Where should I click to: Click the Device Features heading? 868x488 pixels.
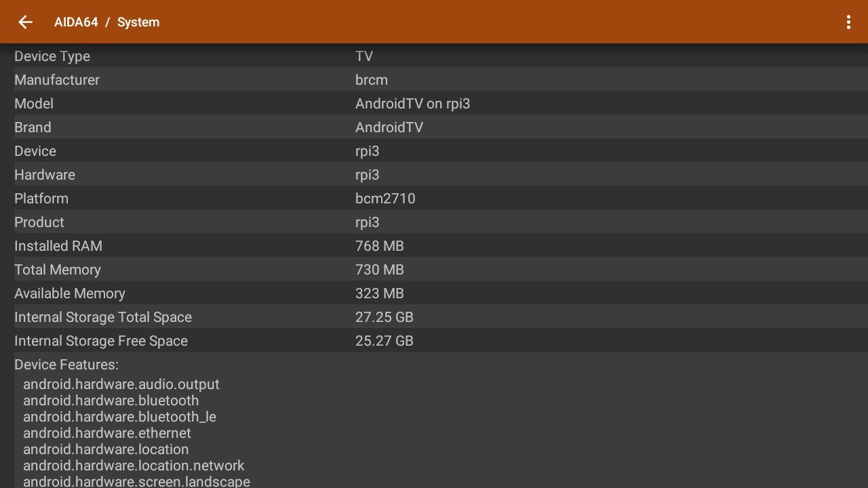point(66,365)
